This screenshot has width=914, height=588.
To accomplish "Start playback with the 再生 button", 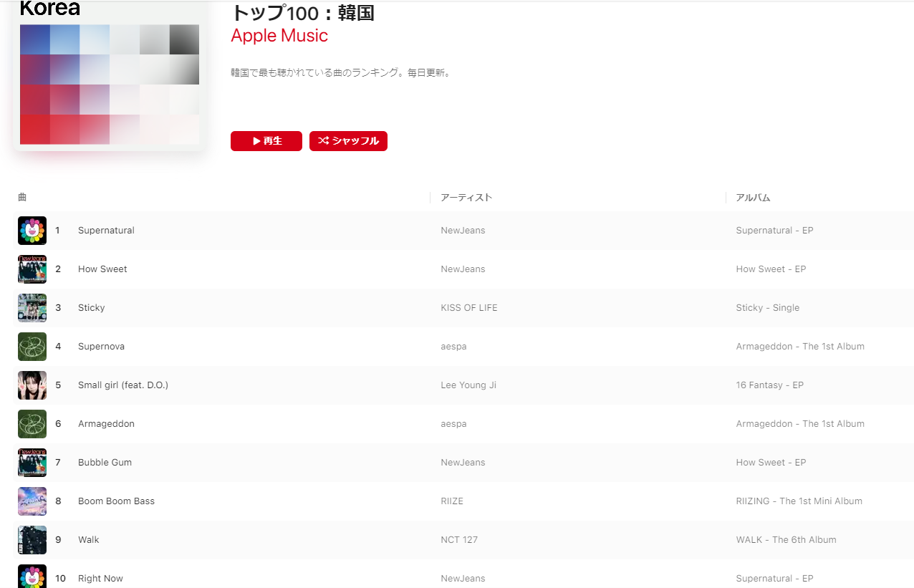I will click(x=266, y=141).
